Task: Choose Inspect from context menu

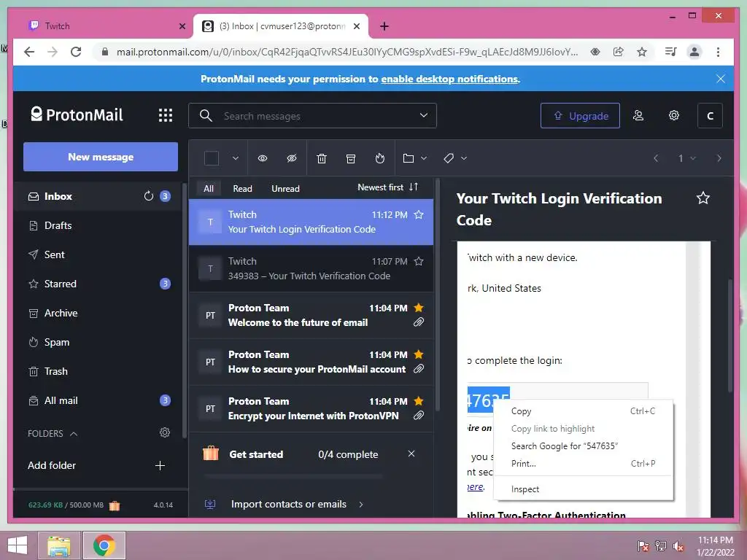Action: (583, 489)
